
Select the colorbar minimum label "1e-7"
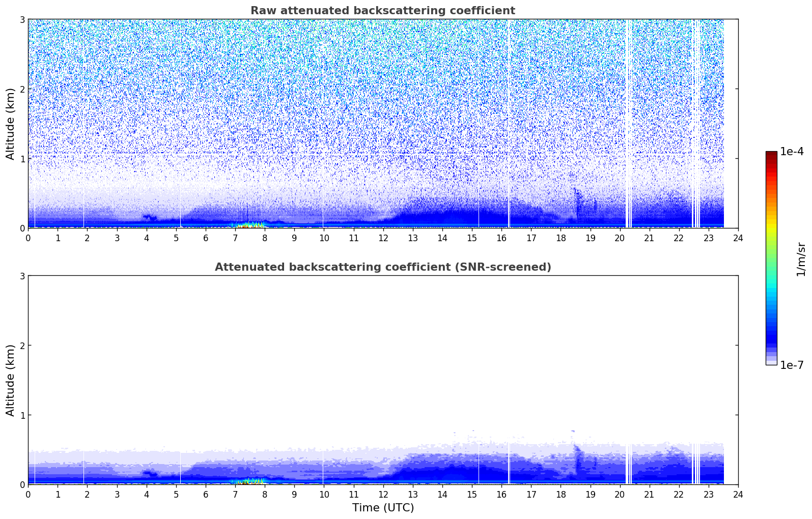[x=792, y=365]
